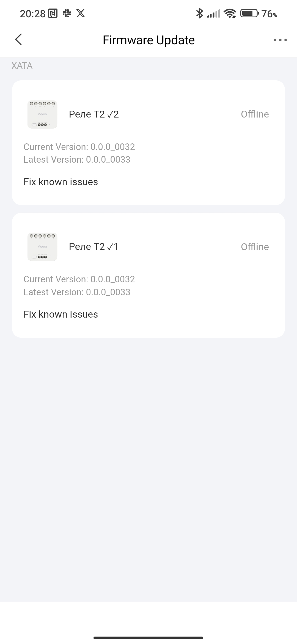
Task: Select the Реле T2 √2 device name
Action: pos(94,114)
